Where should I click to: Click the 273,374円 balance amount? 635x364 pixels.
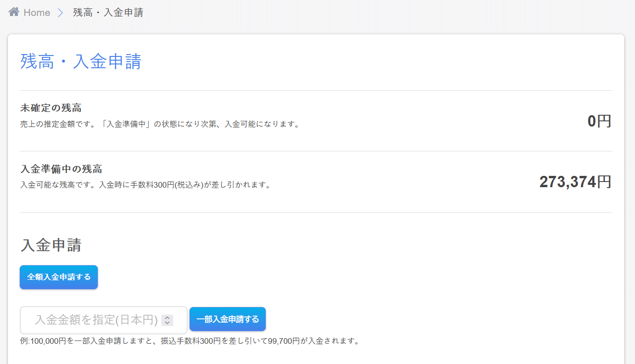pyautogui.click(x=575, y=182)
